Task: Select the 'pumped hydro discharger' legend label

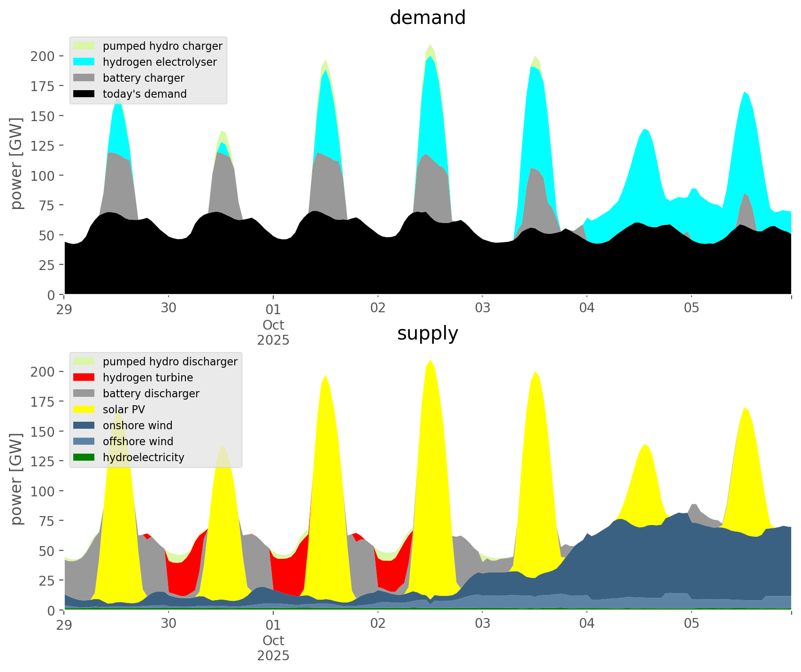Action: click(x=170, y=362)
